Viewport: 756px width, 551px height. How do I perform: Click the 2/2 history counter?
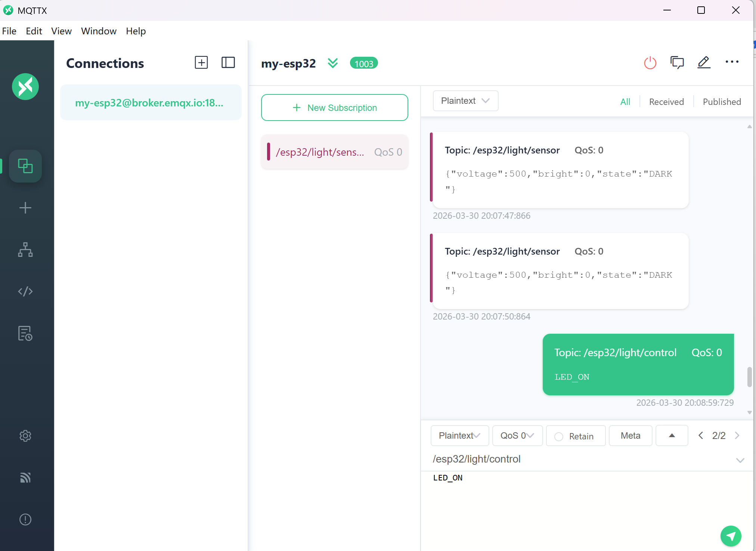[719, 436]
